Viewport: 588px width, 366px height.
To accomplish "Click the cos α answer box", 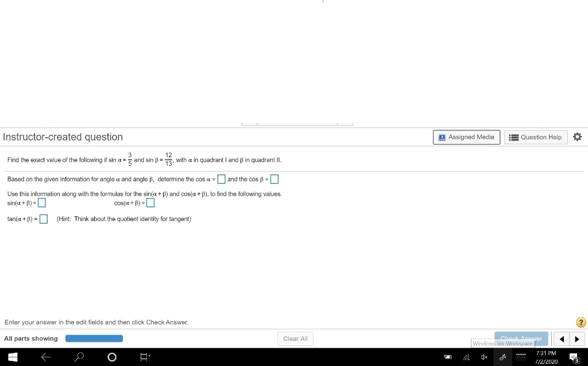I will [x=222, y=179].
